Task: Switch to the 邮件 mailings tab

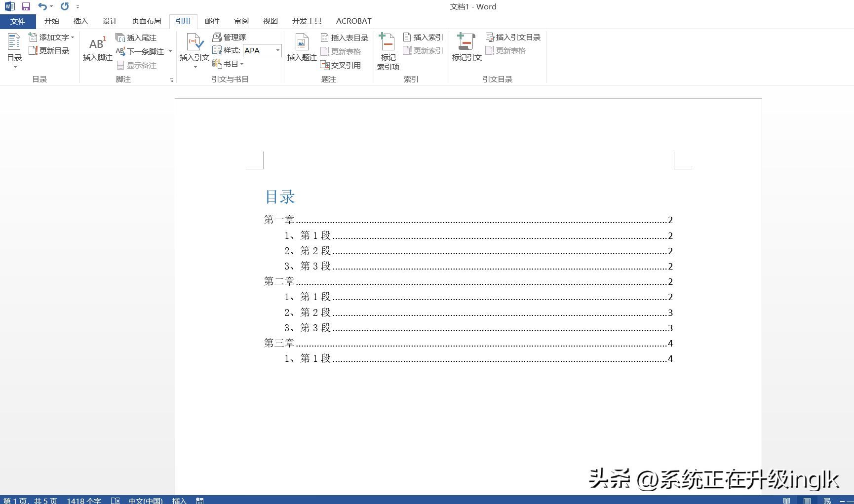Action: tap(212, 21)
